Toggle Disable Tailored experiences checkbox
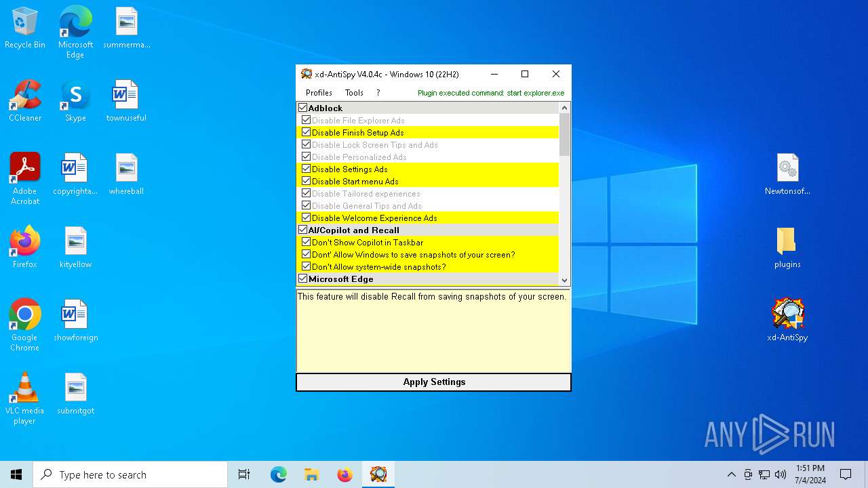Viewport: 868px width, 488px height. pos(306,193)
